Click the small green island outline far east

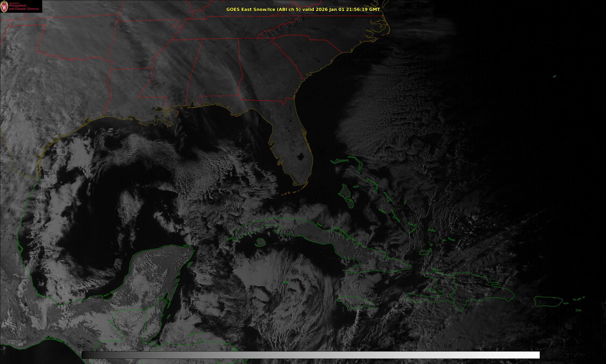click(554, 76)
